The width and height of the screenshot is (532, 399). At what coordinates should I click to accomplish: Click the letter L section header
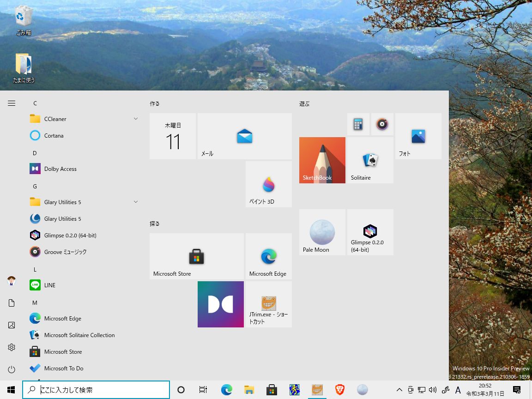[x=35, y=269]
